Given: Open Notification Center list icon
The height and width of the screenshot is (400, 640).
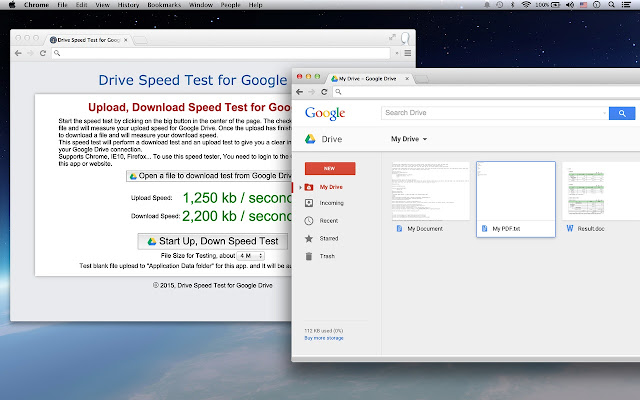Looking at the screenshot, I should point(625,5).
